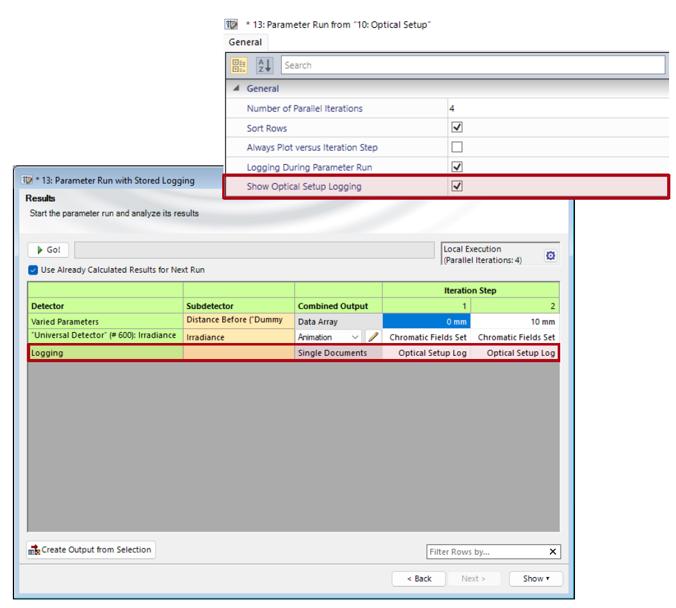The image size is (676, 608).
Task: Click the Back button
Action: (418, 578)
